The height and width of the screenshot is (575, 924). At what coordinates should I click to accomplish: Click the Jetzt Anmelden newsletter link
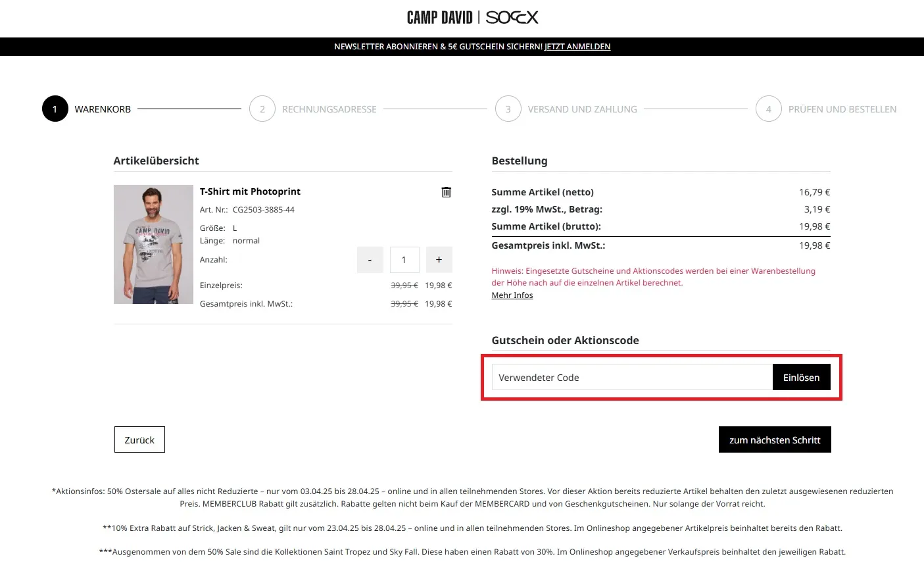click(x=577, y=47)
